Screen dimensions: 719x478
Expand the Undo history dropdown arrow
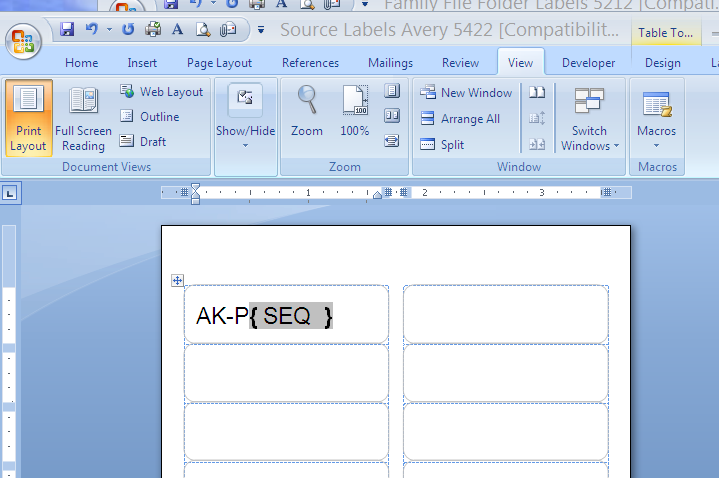109,30
